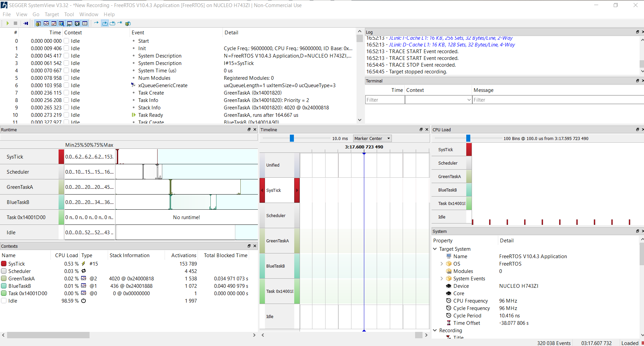Open the Marker Center dropdown
This screenshot has width=644, height=346.
coord(372,138)
